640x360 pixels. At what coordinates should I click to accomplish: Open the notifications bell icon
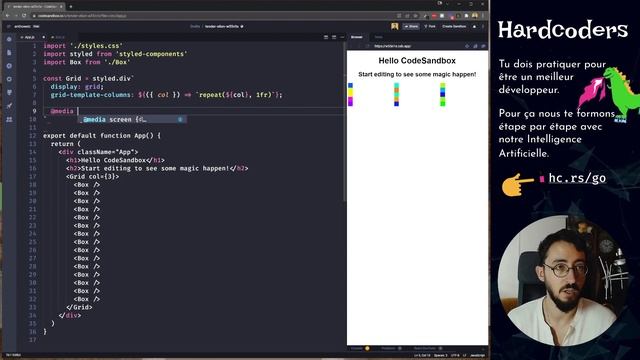click(x=474, y=27)
